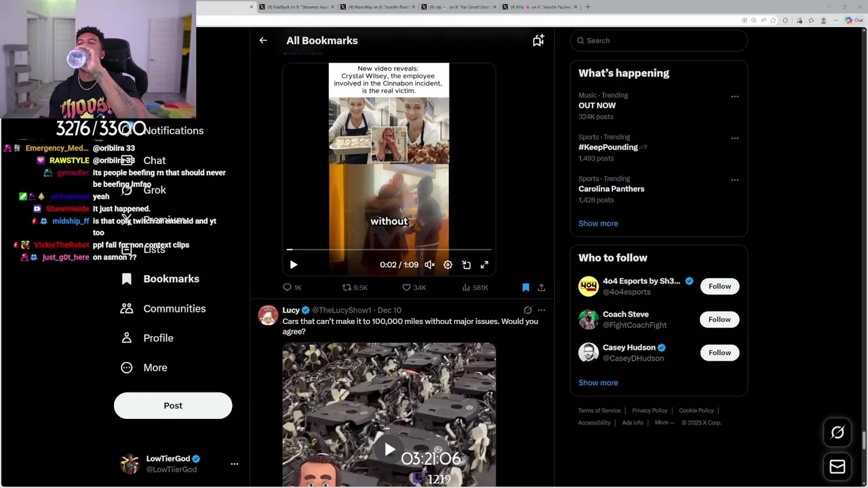Screen dimensions: 868x488
Task: Open options for OUT NOW trend
Action: [734, 96]
